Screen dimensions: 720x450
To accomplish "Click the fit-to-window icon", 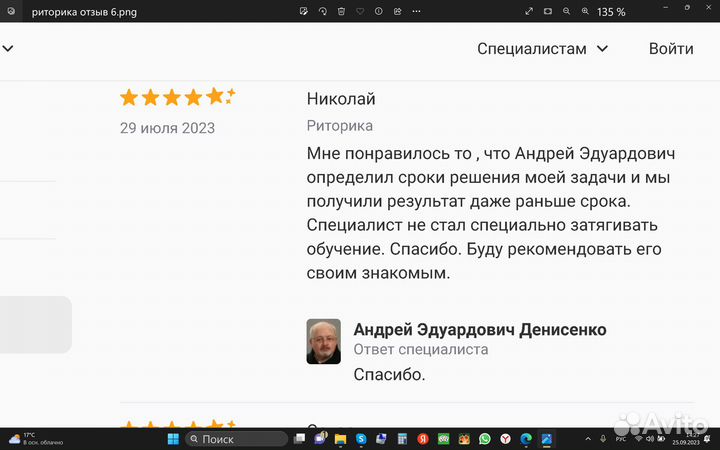I will click(x=549, y=11).
